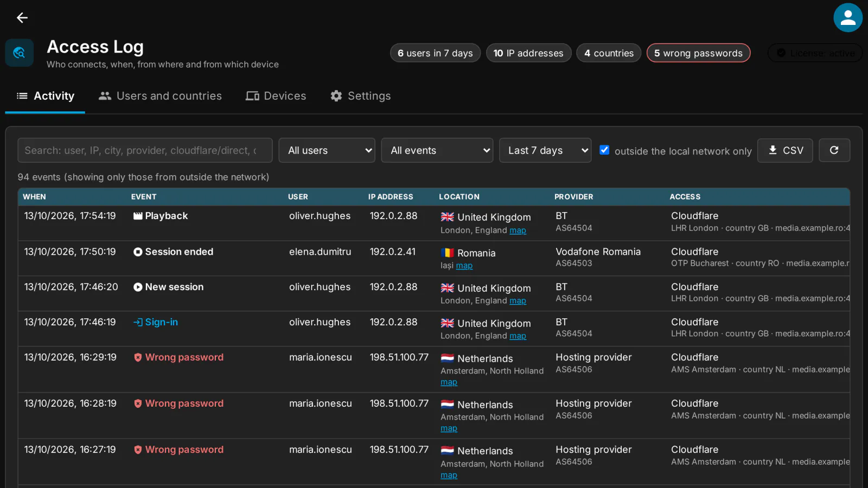
Task: Click the Session ended event icon
Action: (138, 252)
